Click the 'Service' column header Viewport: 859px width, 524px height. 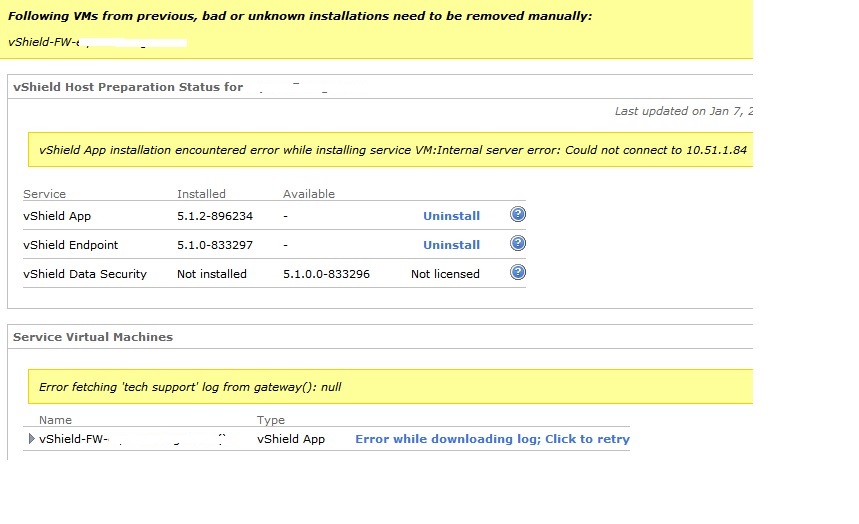click(x=44, y=194)
